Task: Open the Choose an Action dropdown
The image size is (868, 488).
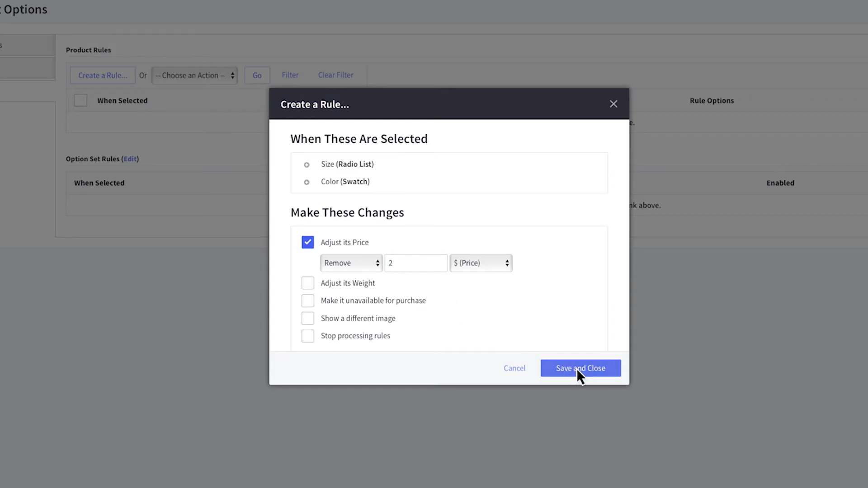Action: [194, 75]
